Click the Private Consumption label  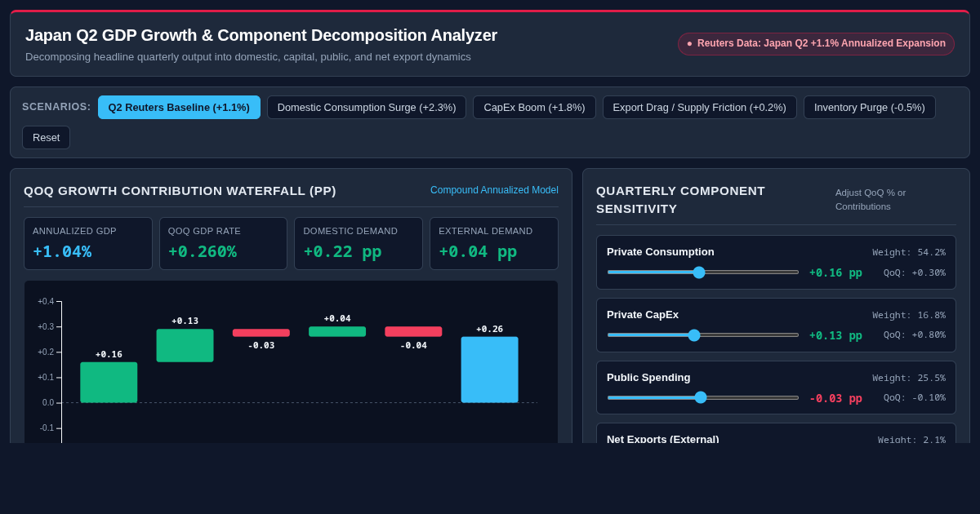(x=661, y=251)
